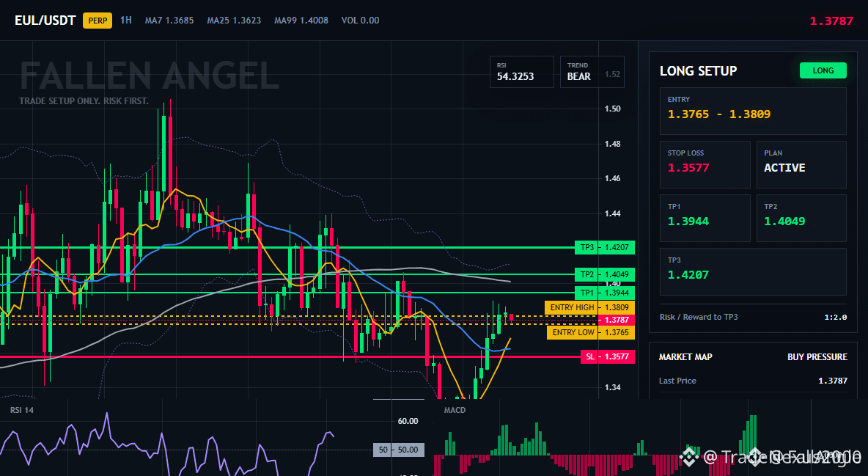Screen dimensions: 868x476
Task: Click the Risk / Reward to TP3 label
Action: click(699, 317)
